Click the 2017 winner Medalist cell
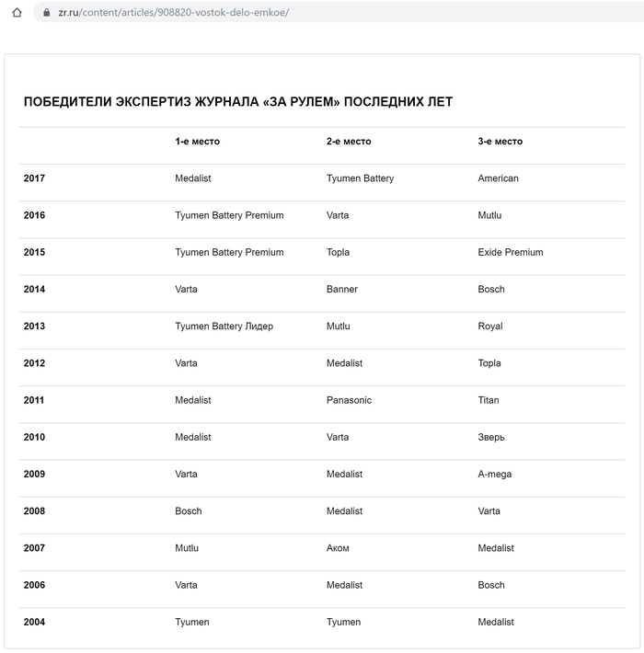The width and height of the screenshot is (644, 653). point(193,178)
